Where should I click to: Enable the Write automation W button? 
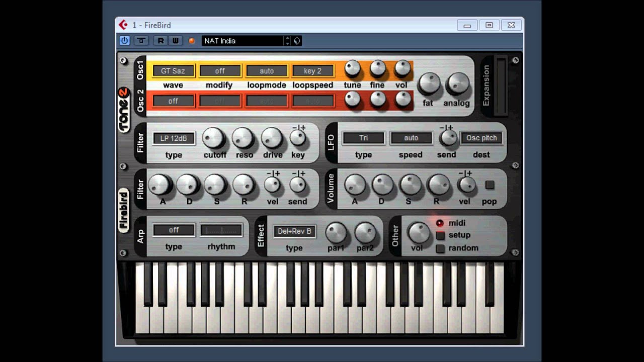tap(175, 41)
